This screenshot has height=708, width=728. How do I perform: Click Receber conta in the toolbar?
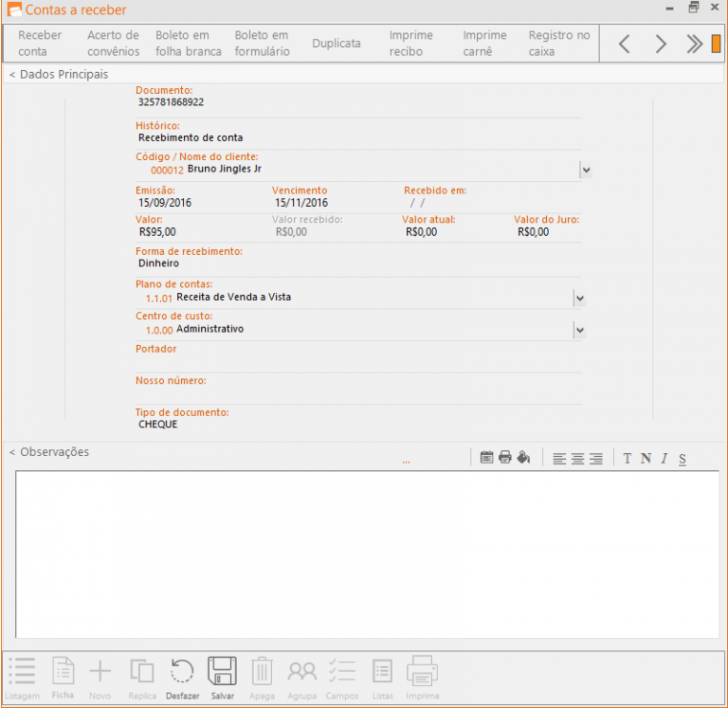(40, 44)
